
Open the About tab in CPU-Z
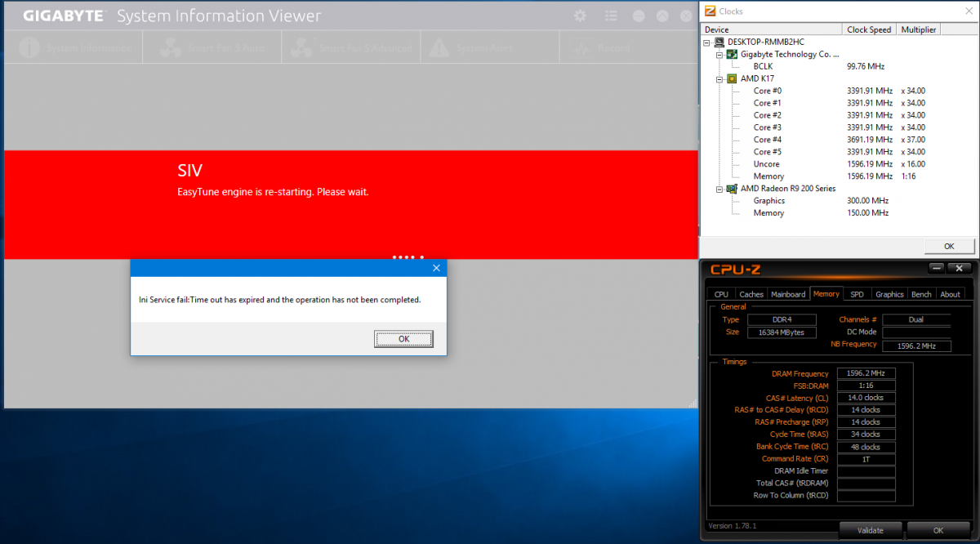click(950, 294)
